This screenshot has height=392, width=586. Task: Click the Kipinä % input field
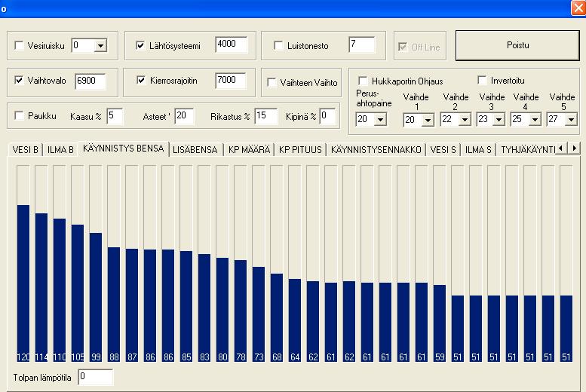click(328, 116)
